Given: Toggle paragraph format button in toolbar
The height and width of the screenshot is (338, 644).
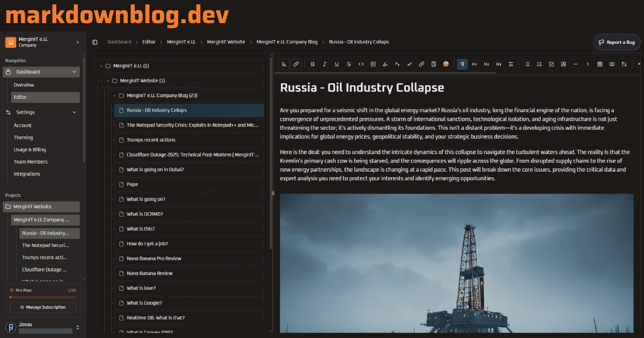Looking at the screenshot, I should point(462,64).
